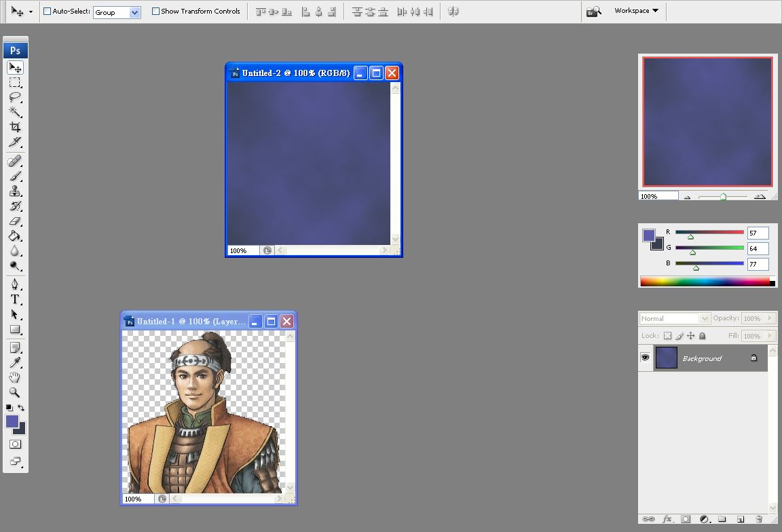Viewport: 782px width, 532px height.
Task: Toggle lock image pixels
Action: pyautogui.click(x=679, y=336)
